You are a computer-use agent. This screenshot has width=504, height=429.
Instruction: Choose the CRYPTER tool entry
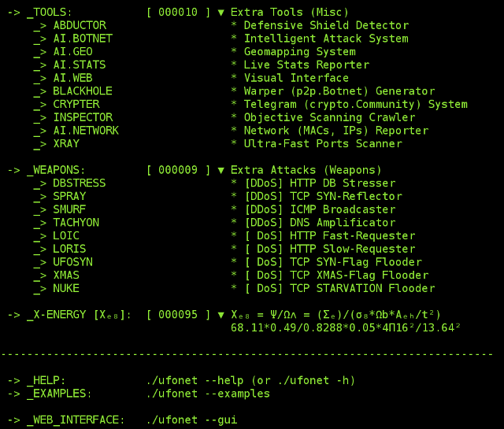click(x=76, y=105)
